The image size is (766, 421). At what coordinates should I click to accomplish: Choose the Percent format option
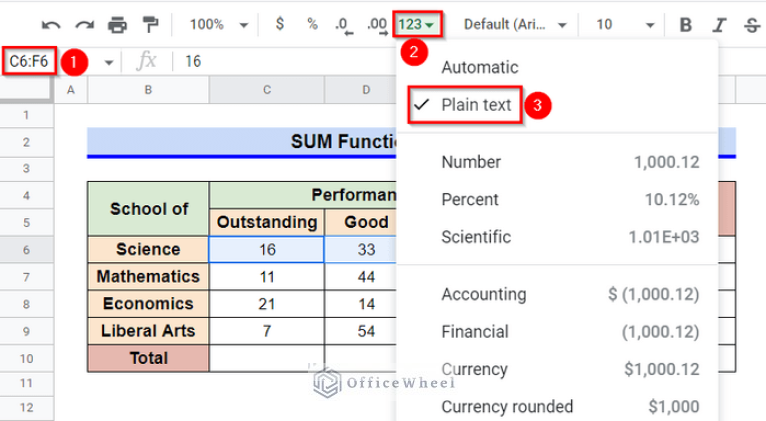pyautogui.click(x=557, y=199)
